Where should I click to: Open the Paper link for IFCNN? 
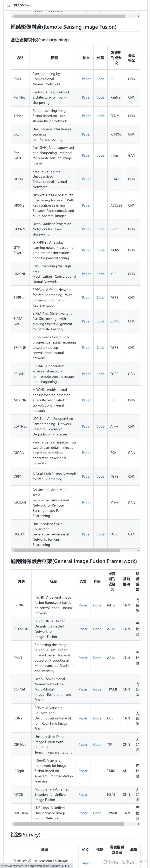[83, 605]
